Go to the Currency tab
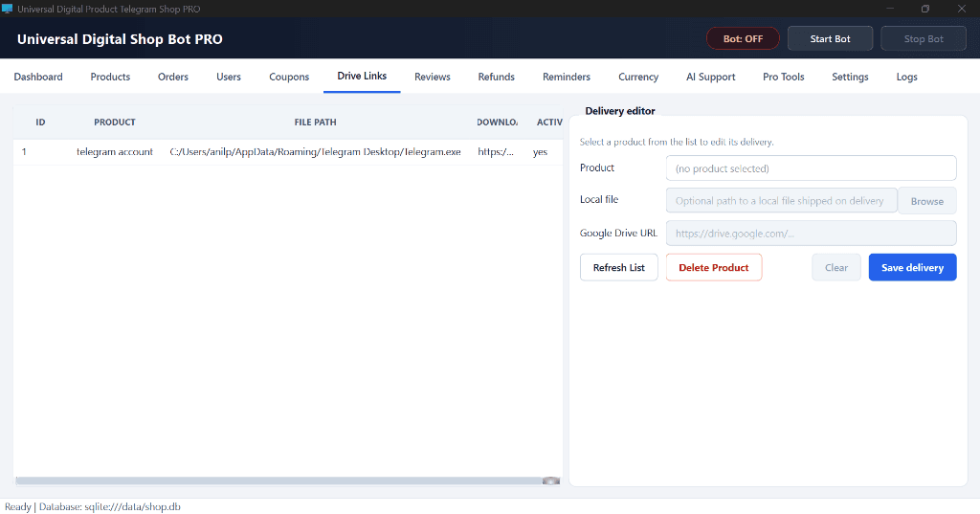 coord(638,77)
